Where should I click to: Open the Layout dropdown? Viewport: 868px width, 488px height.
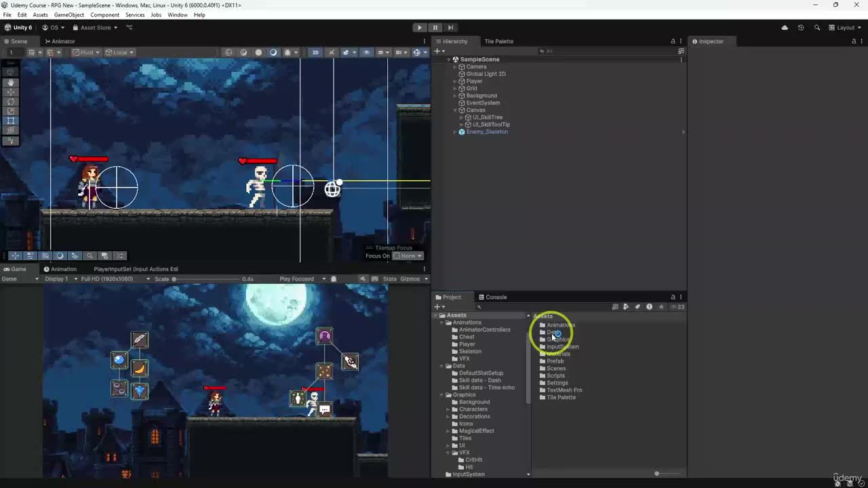(x=846, y=28)
